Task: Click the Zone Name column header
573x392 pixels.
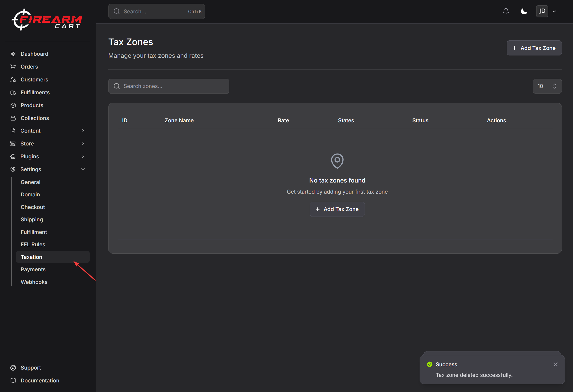Action: point(179,120)
